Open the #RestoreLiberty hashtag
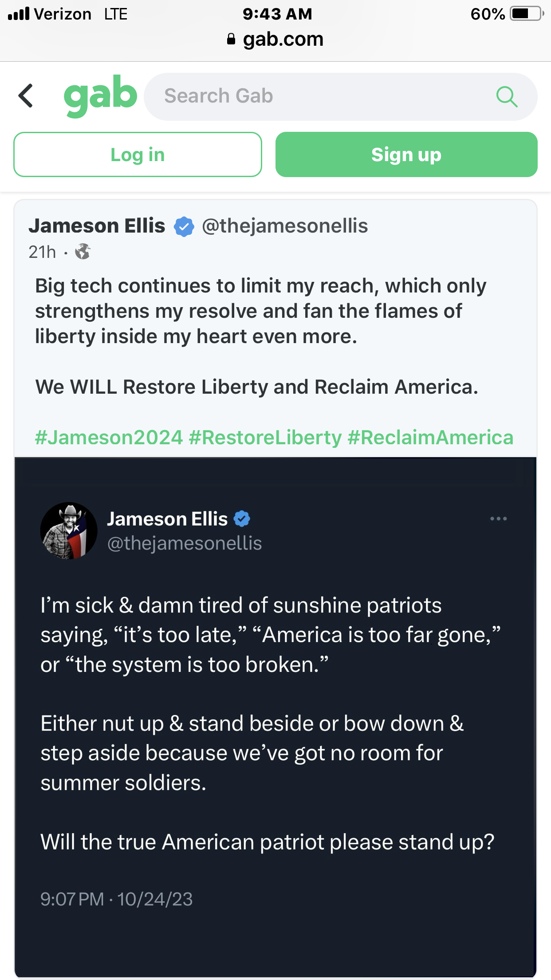Image resolution: width=551 pixels, height=980 pixels. click(x=265, y=438)
